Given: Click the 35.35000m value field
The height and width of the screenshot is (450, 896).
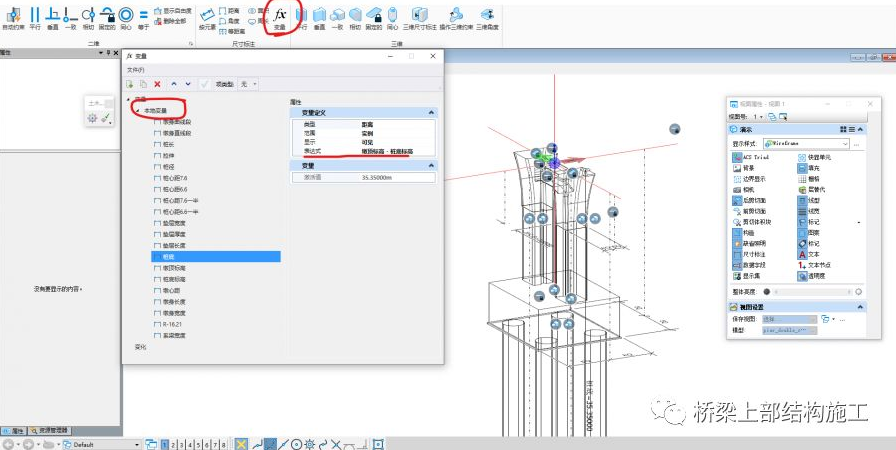Looking at the screenshot, I should [x=397, y=178].
